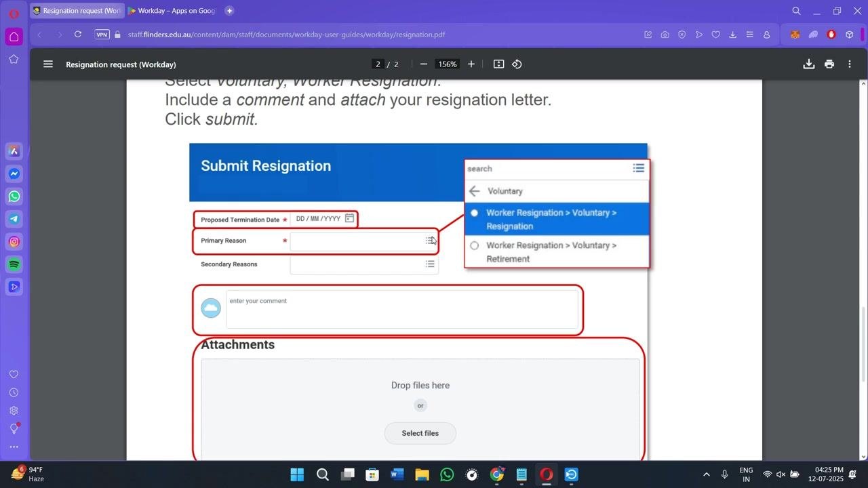This screenshot has width=868, height=488.
Task: Open a new browser tab
Action: coord(229,11)
